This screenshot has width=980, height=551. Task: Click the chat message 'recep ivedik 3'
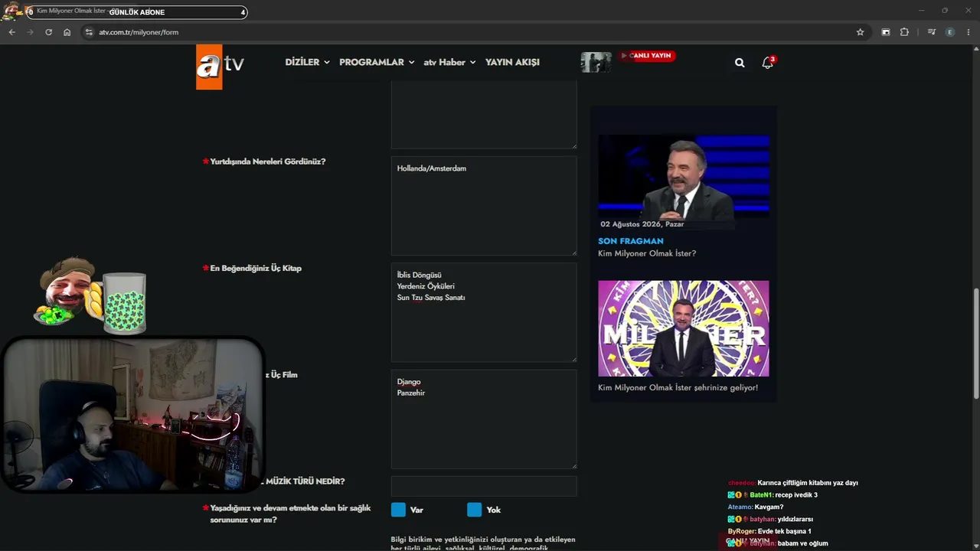pos(796,495)
